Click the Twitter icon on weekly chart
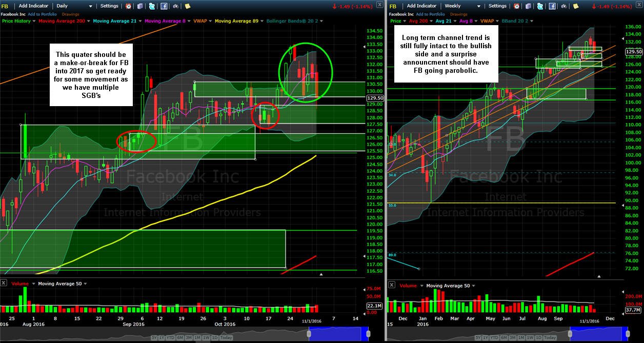Image resolution: width=644 pixels, height=343 pixels. [x=540, y=6]
